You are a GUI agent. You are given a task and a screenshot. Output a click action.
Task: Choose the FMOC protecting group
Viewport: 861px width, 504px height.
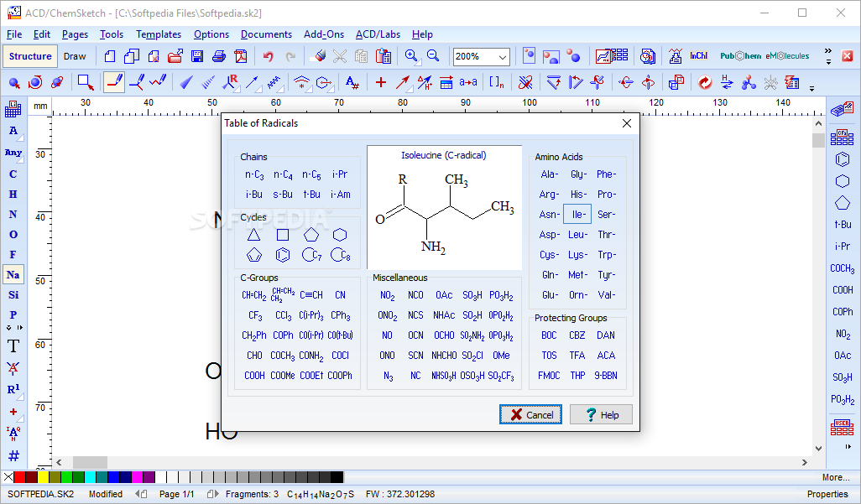tap(549, 376)
